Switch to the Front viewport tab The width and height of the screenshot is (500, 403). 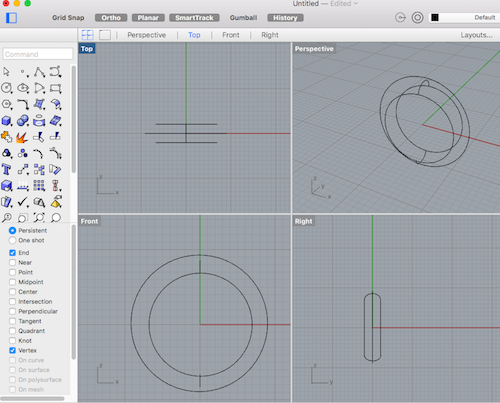[231, 35]
